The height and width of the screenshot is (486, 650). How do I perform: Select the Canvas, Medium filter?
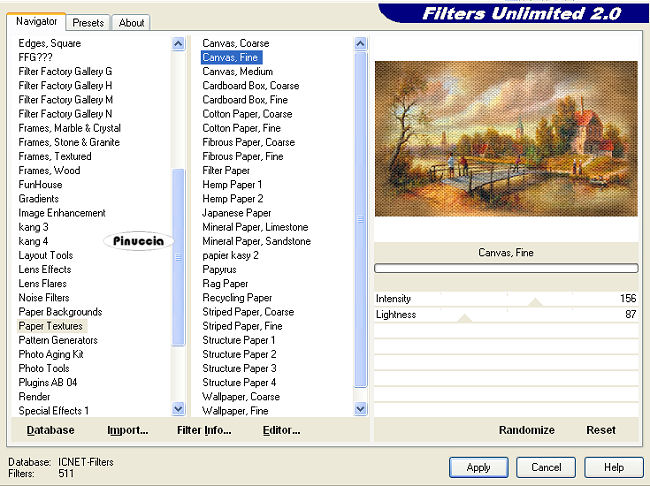[x=238, y=71]
